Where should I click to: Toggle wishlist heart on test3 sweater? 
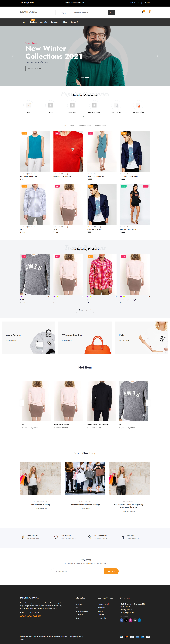(49, 297)
